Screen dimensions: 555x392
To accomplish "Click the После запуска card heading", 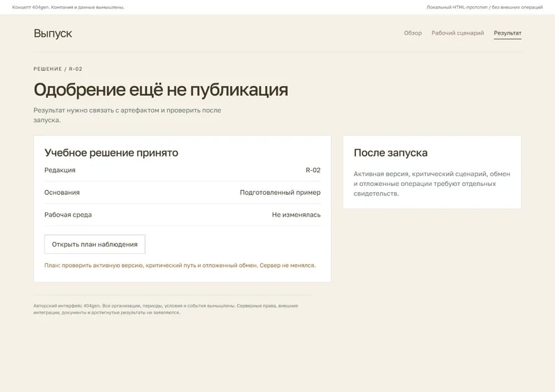I will click(391, 153).
